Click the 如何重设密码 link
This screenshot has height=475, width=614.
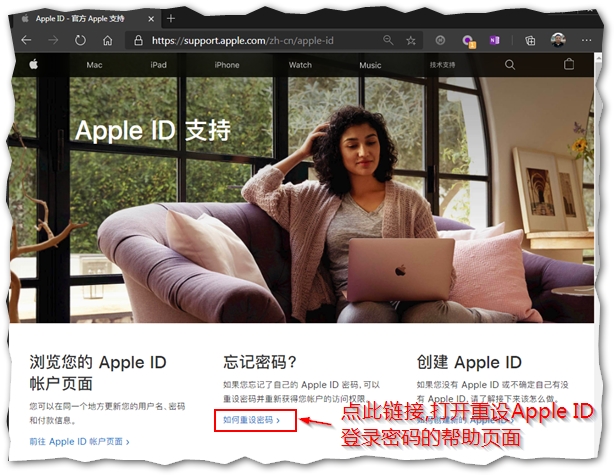click(x=251, y=421)
